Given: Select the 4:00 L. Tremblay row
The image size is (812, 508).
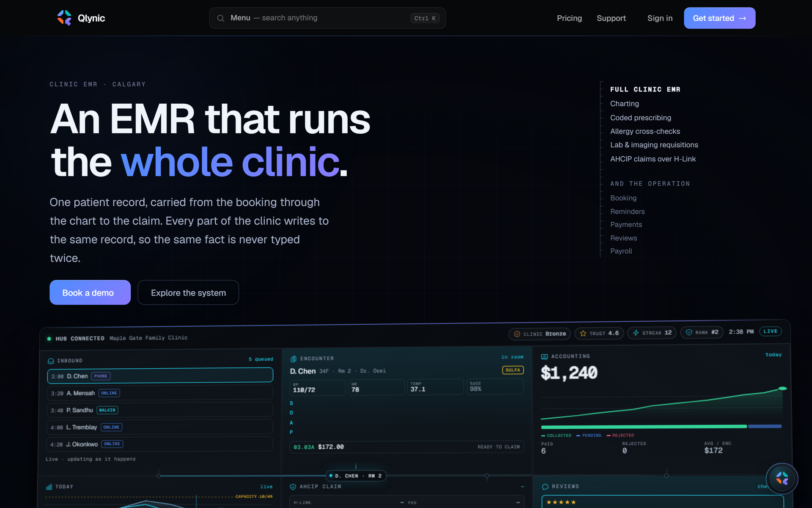Looking at the screenshot, I should [x=160, y=427].
